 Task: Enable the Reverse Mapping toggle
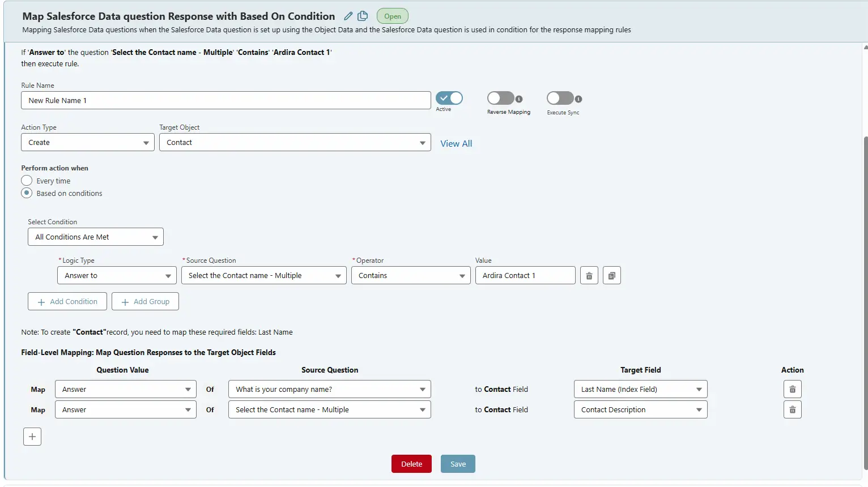(x=499, y=98)
